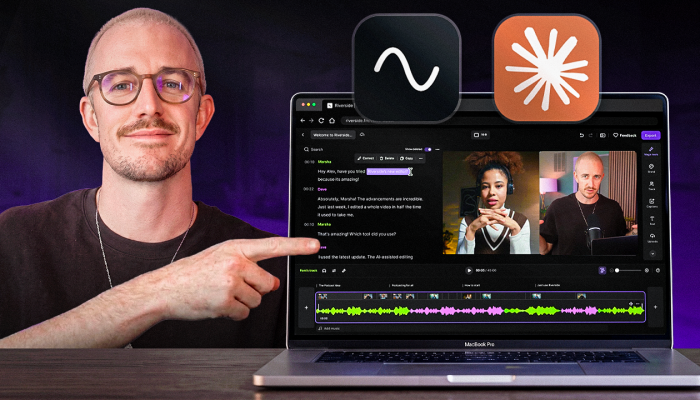
Task: Open the Text panel in the sidebar
Action: tap(652, 221)
